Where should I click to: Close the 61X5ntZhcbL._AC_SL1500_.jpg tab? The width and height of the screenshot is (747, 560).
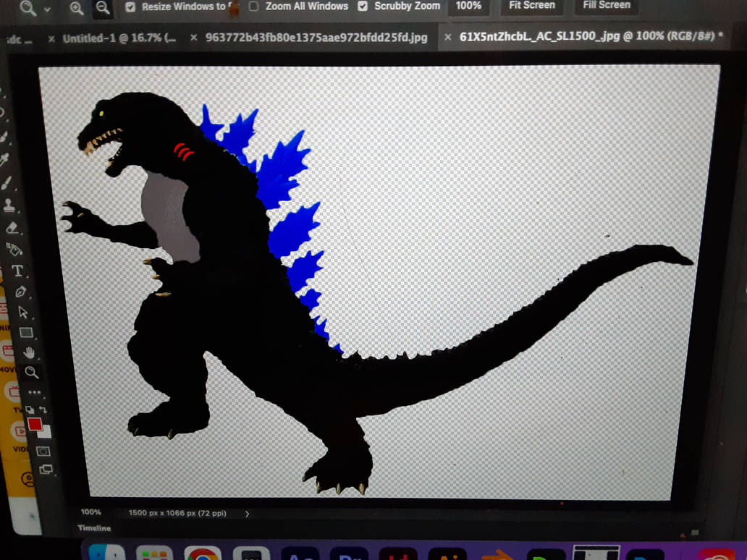click(x=447, y=37)
